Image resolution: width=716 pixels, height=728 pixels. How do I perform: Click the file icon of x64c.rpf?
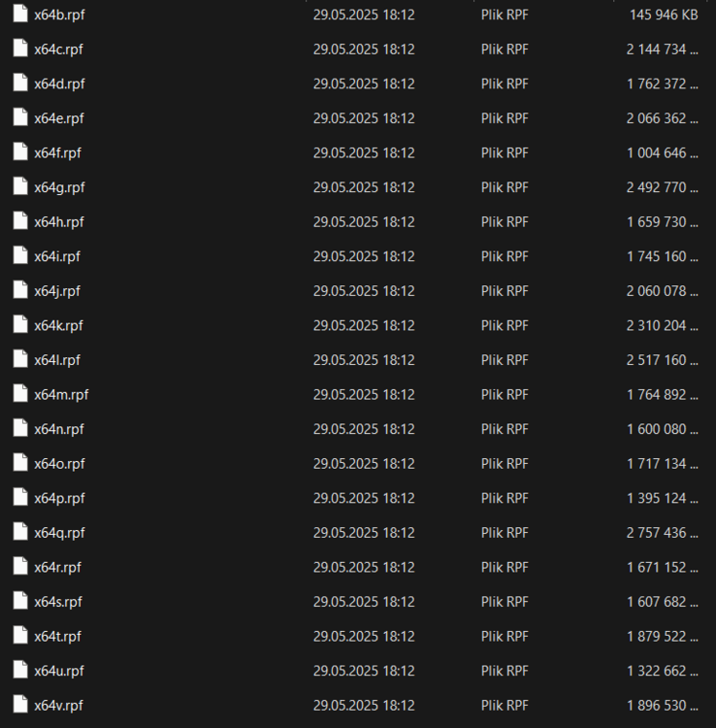coord(20,48)
